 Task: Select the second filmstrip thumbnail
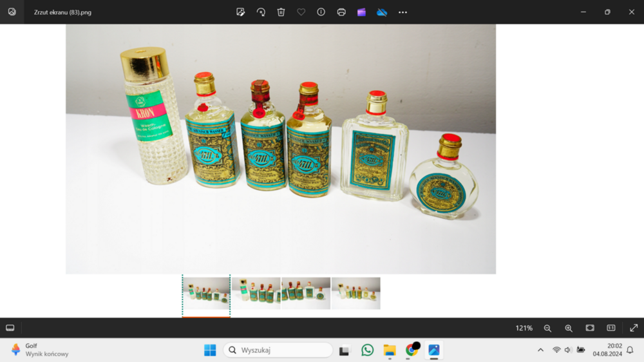click(x=256, y=293)
